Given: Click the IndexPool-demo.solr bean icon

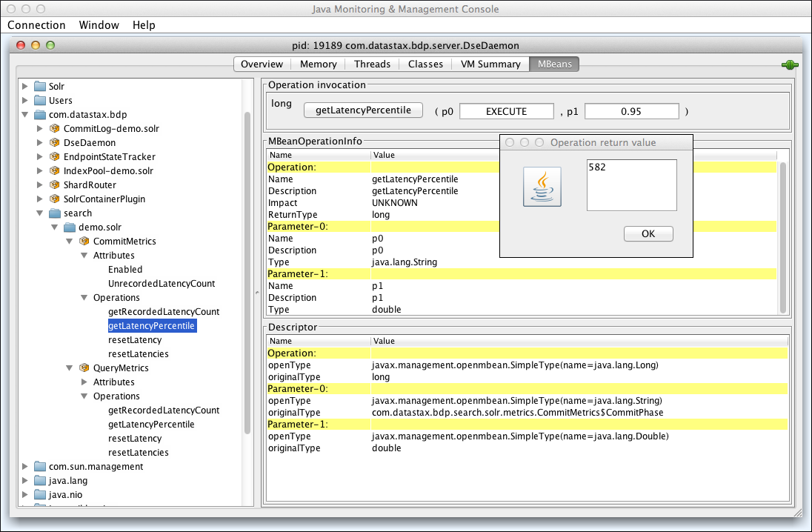Looking at the screenshot, I should pos(54,170).
